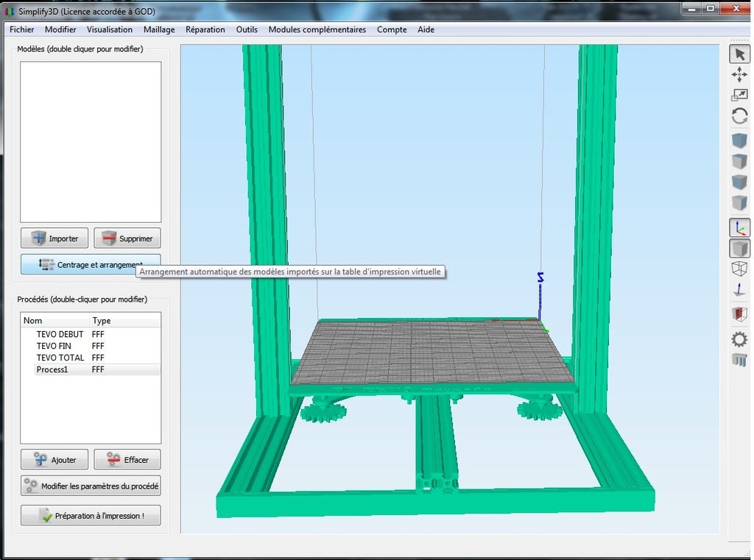
Task: Select the arrow selection tool
Action: click(x=739, y=54)
